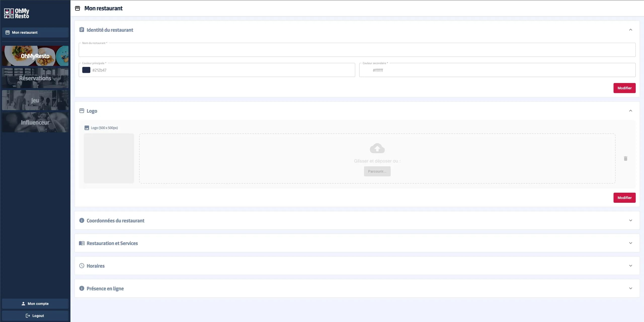The width and height of the screenshot is (644, 322).
Task: Open the #212b47 color swatch
Action: click(x=87, y=70)
